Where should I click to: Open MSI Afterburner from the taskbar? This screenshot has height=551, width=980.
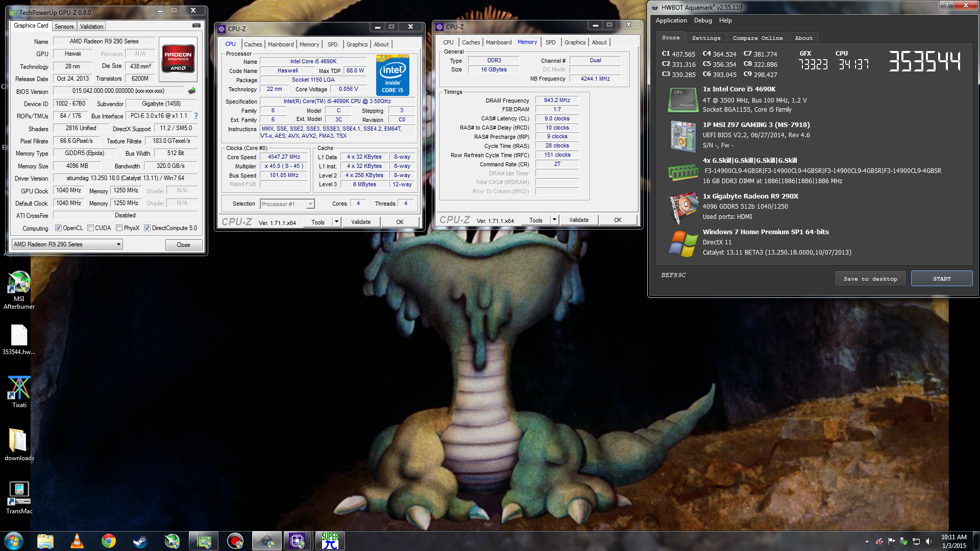pyautogui.click(x=172, y=541)
